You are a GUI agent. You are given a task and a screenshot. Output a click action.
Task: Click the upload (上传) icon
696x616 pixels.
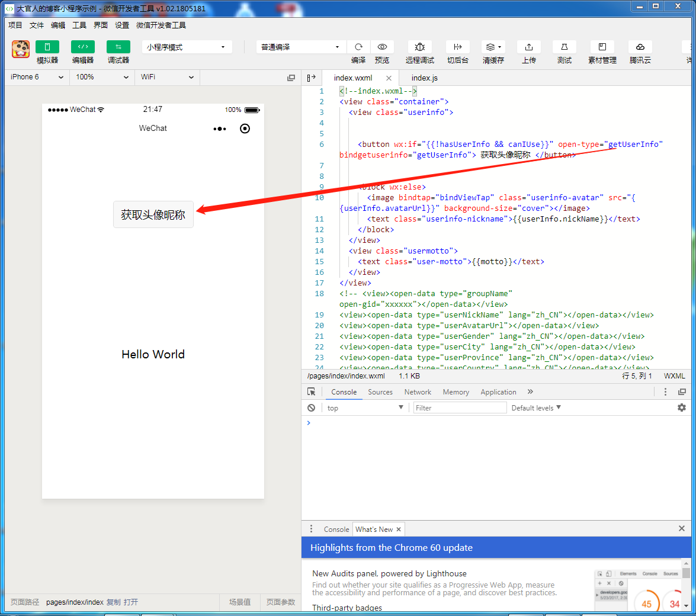(528, 47)
